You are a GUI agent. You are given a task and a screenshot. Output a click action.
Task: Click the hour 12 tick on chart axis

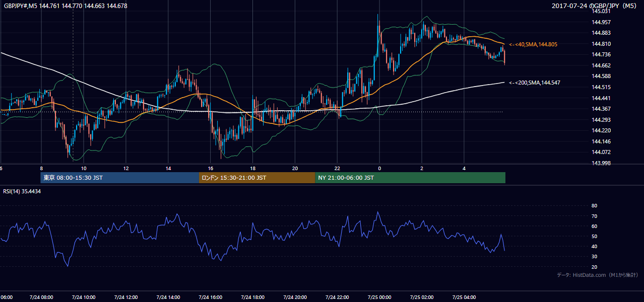tap(126, 168)
